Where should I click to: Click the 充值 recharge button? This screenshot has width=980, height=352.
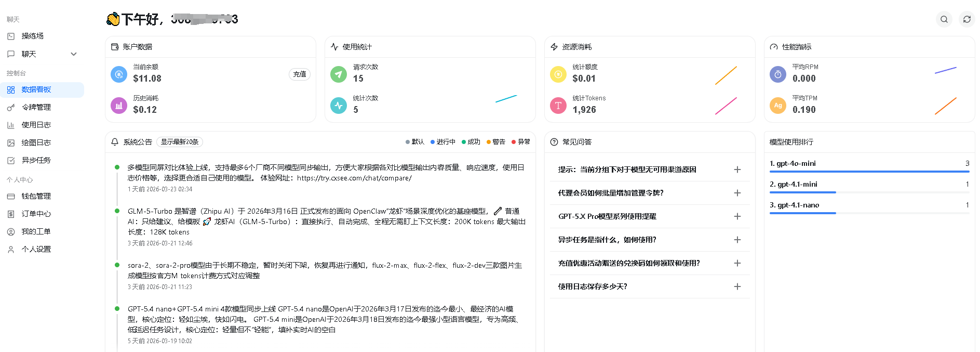coord(300,74)
